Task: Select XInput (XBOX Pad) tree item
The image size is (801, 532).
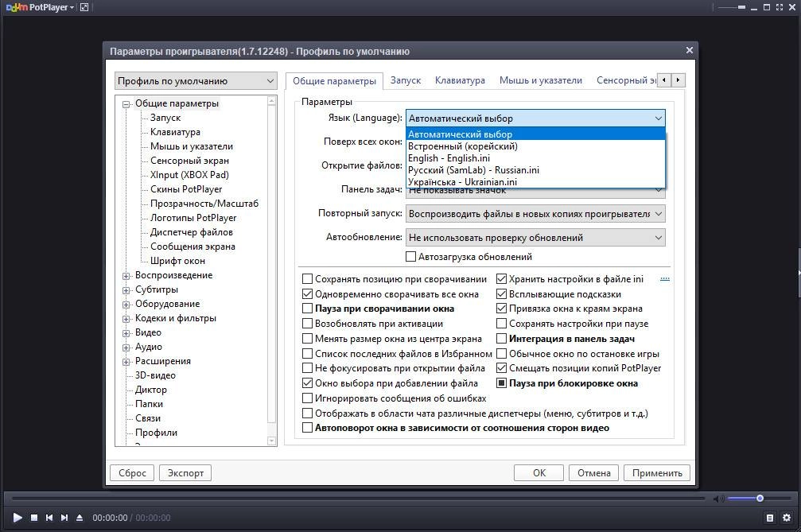Action: coord(189,175)
